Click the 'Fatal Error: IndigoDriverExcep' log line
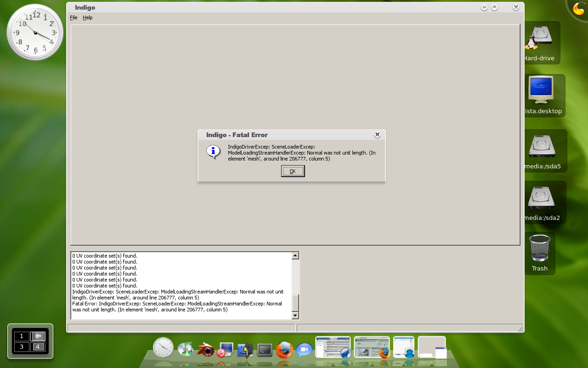Screen dimensions: 588x368 [x=177, y=307]
